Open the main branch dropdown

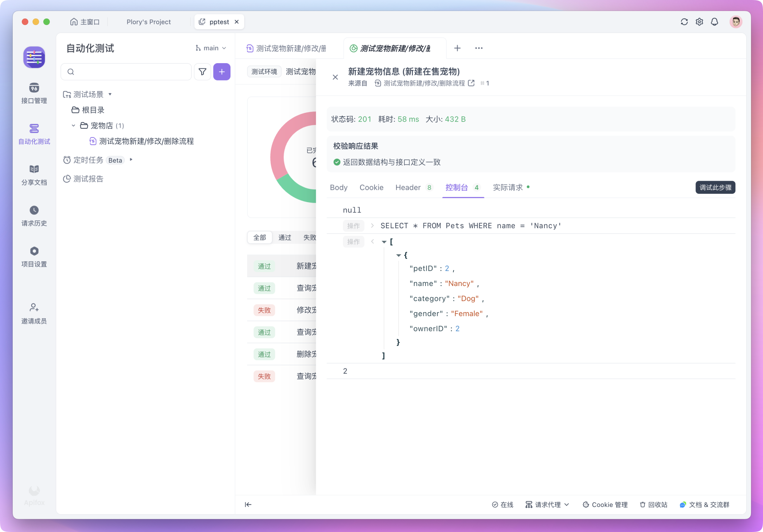coord(211,48)
